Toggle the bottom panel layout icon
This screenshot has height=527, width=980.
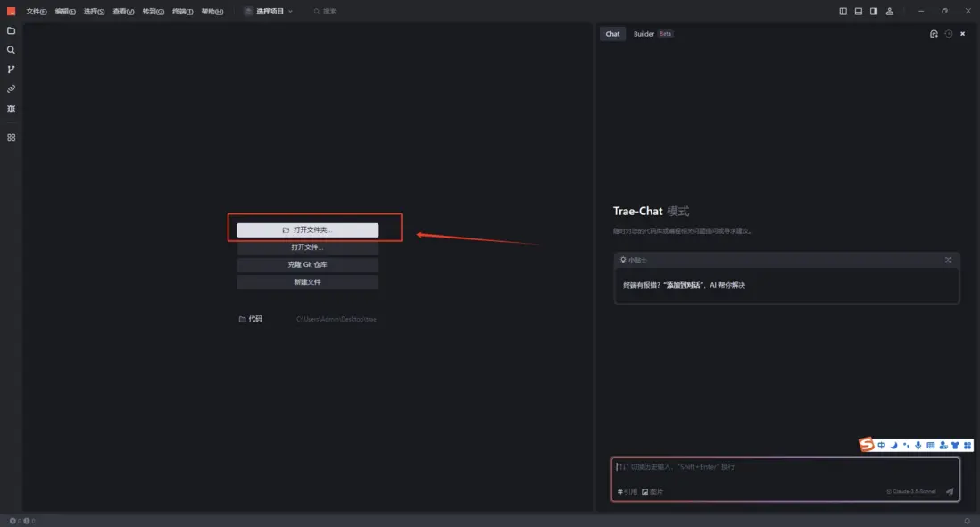point(858,12)
